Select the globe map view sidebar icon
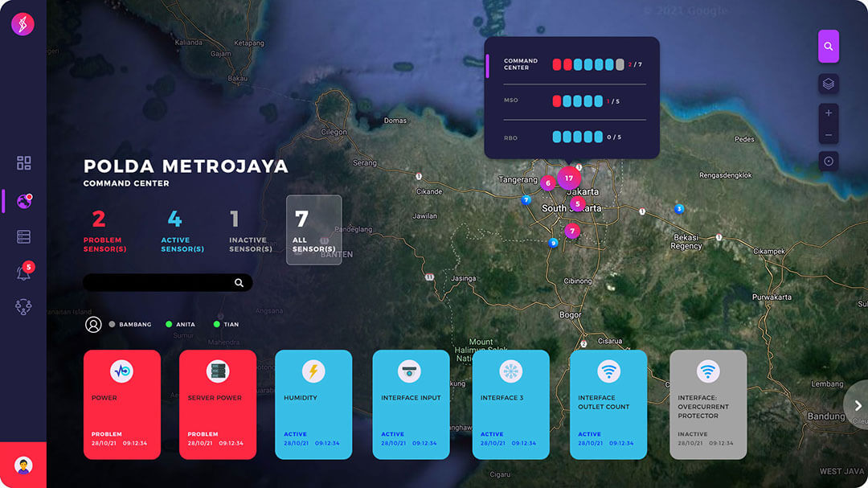This screenshot has width=868, height=488. pos(23,201)
